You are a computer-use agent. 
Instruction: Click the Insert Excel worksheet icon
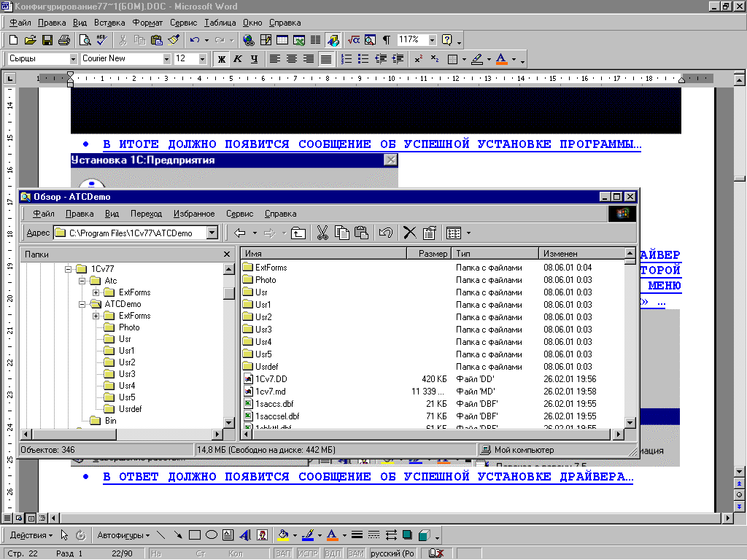(299, 40)
